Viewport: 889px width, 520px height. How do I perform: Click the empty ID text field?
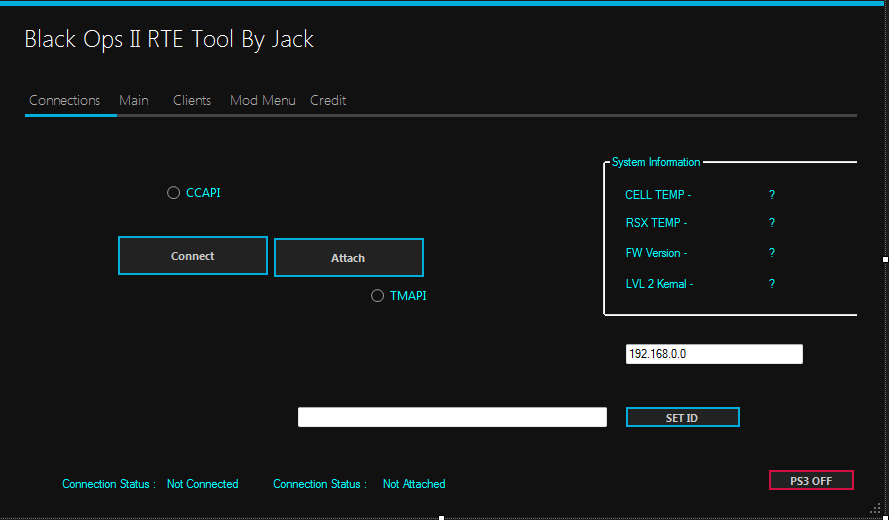[452, 417]
